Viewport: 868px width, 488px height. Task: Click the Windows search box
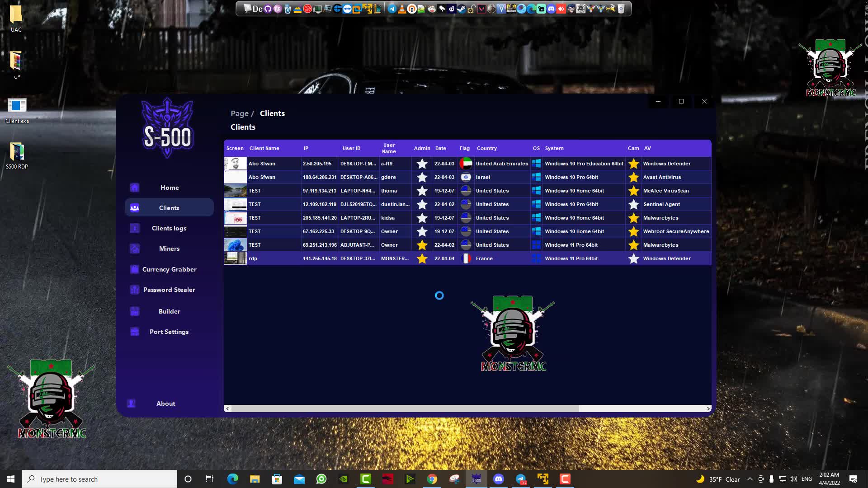tap(99, 479)
